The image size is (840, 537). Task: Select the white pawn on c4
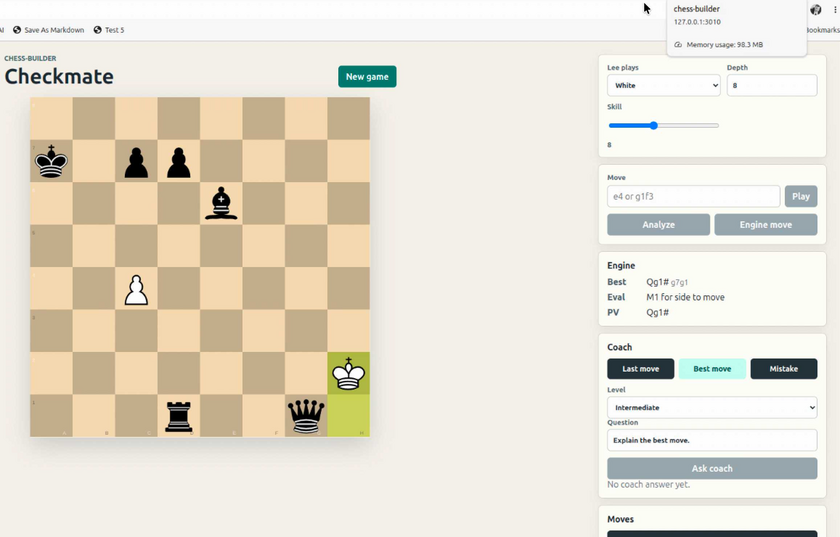tap(136, 290)
